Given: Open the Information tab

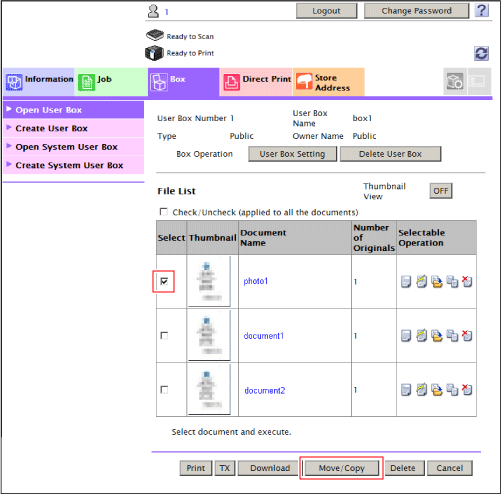Looking at the screenshot, I should coord(39,82).
